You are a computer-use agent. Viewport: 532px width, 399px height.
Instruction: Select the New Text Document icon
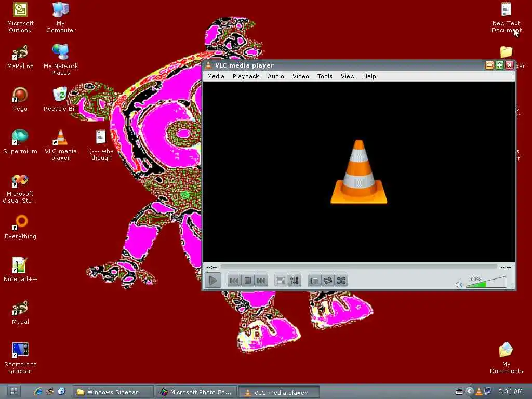(x=506, y=17)
